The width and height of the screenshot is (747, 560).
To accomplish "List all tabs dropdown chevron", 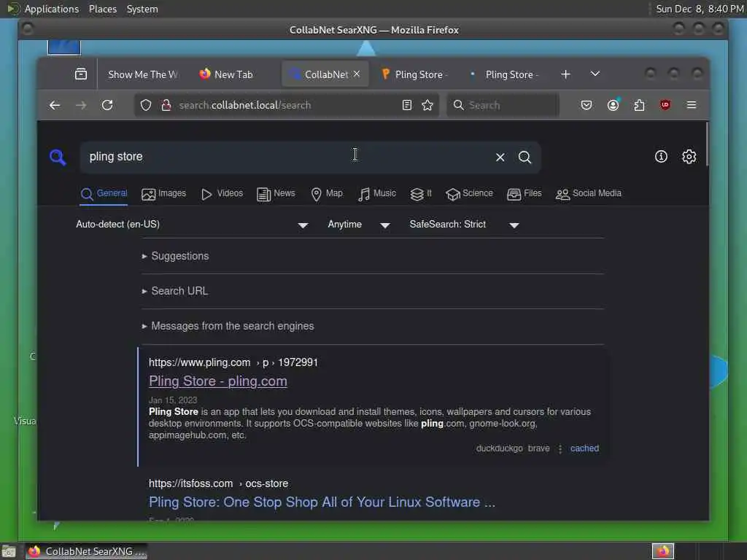I will point(595,74).
